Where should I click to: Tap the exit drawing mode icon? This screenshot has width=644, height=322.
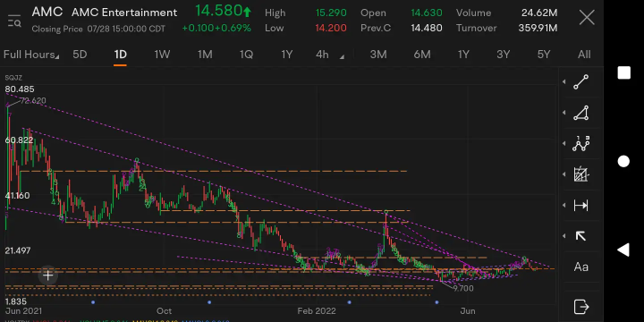point(580,307)
